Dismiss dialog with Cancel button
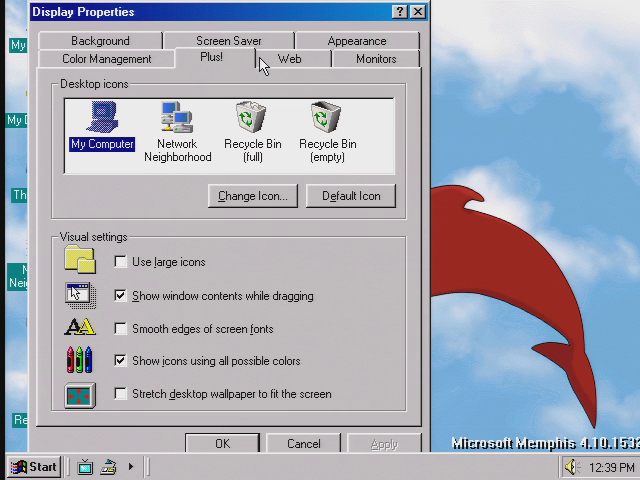This screenshot has width=640, height=480. pos(303,443)
